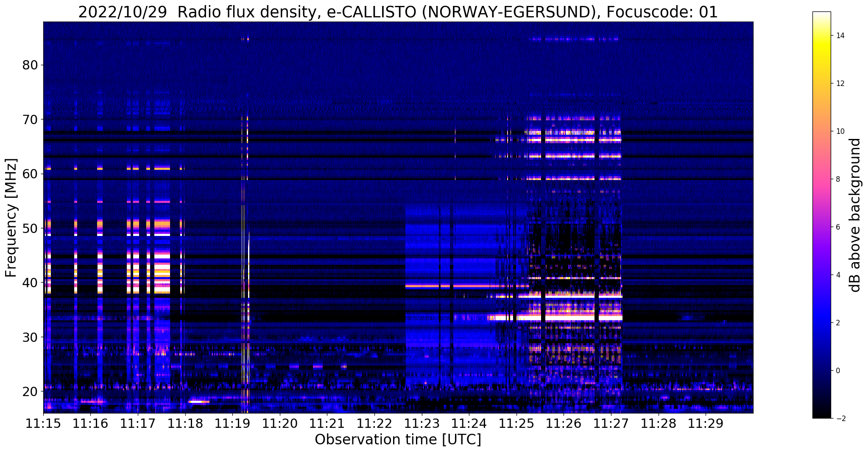The height and width of the screenshot is (452, 868).
Task: Click the 80 MHz frequency tick label
Action: pyautogui.click(x=30, y=65)
